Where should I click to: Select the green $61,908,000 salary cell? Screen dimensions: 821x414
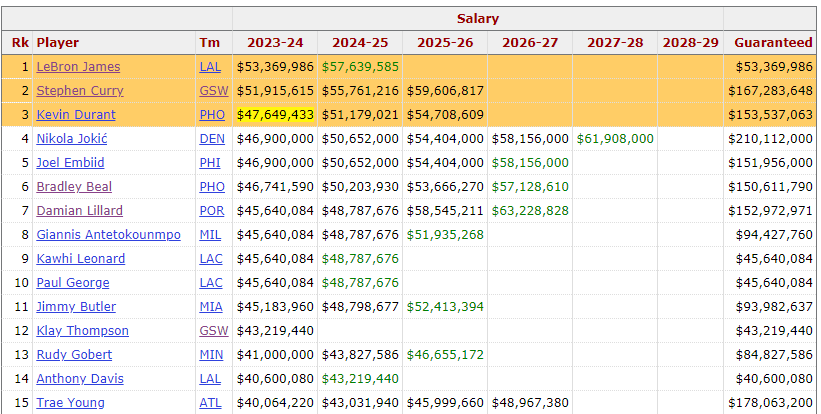coord(615,139)
